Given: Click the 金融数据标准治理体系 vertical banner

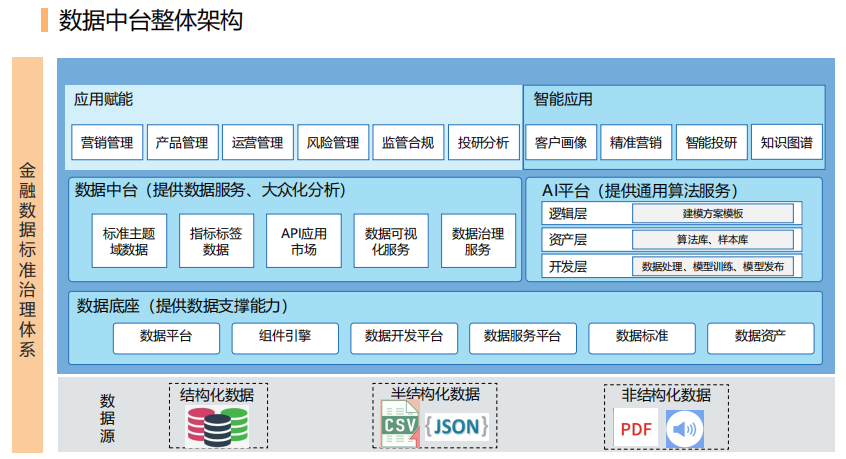Looking at the screenshot, I should coord(28,255).
